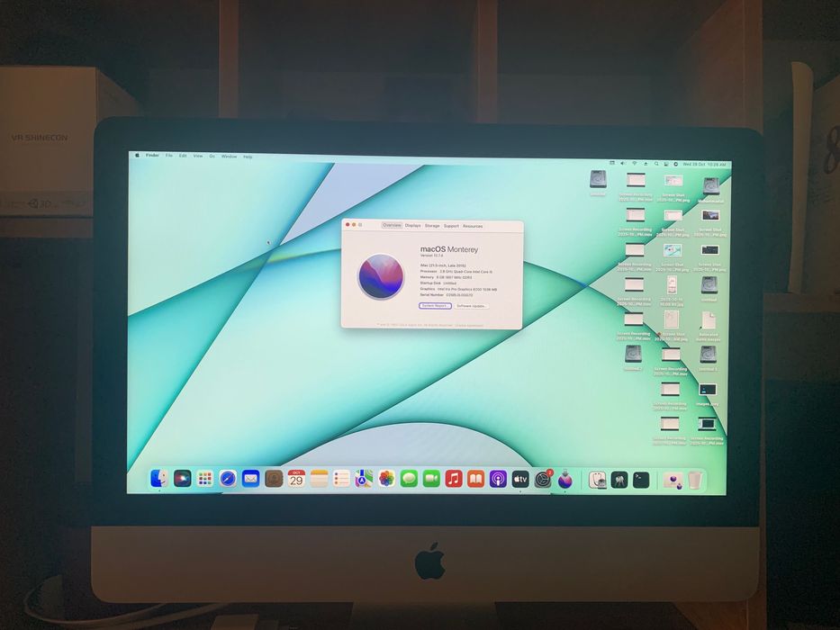Open Contacts from the Dock
This screenshot has height=630, width=840.
(x=273, y=479)
